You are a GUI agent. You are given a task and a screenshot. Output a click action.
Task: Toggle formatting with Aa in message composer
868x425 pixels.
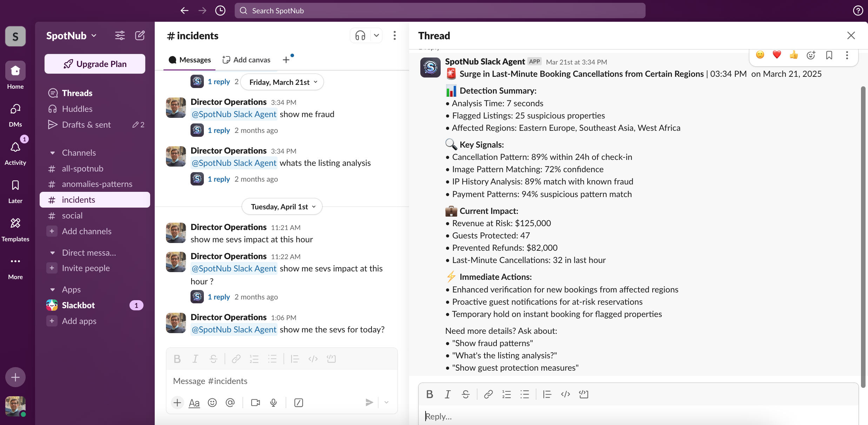click(194, 403)
